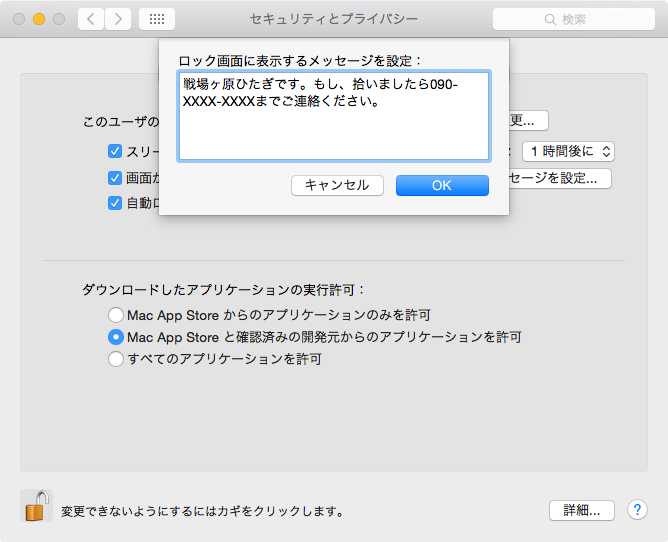Viewport: 668px width, 542px height.
Task: Open the 1 時間後に delay dropdown
Action: click(568, 151)
